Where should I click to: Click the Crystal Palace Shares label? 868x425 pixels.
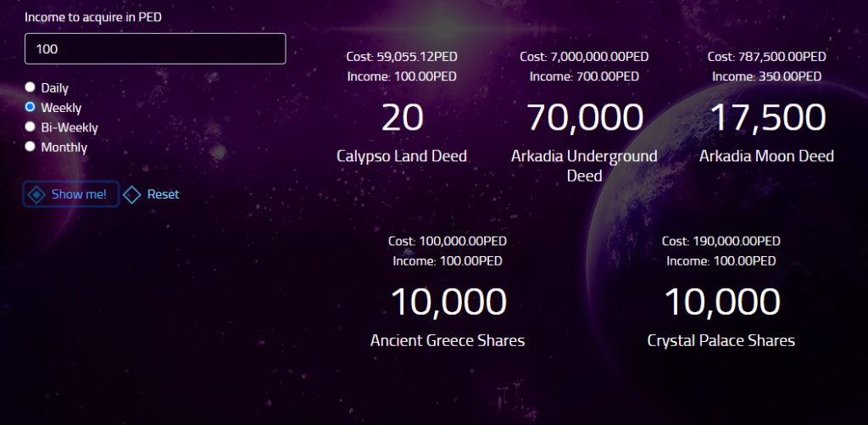(721, 340)
